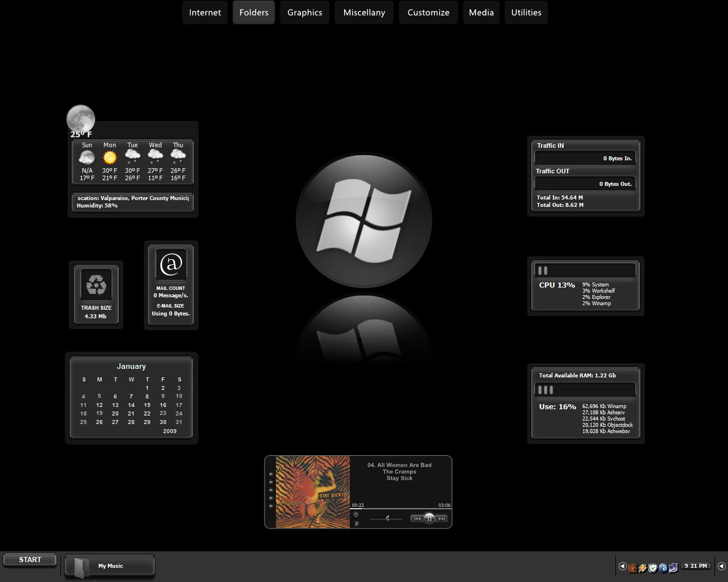
Task: Toggle shuffle in the music player
Action: [x=356, y=523]
